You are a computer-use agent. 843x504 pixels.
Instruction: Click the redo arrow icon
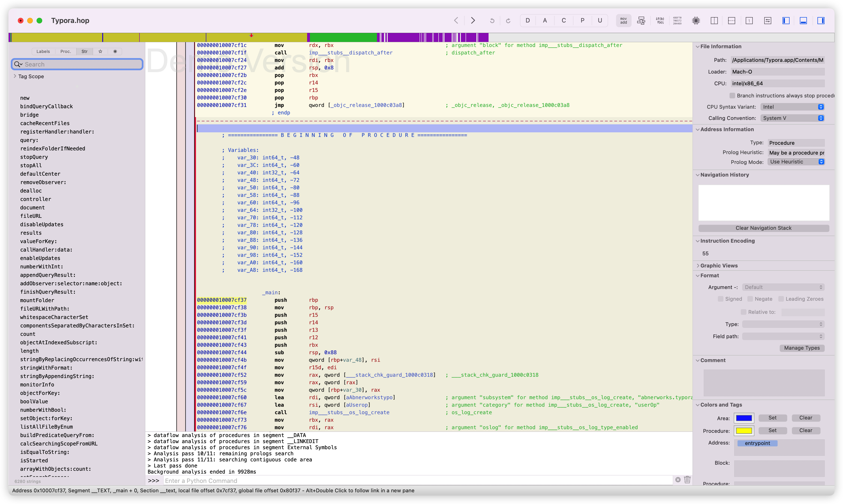click(x=508, y=21)
